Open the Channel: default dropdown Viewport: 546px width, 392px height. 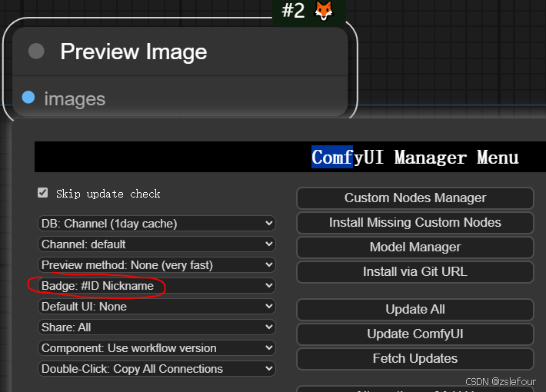pos(157,244)
